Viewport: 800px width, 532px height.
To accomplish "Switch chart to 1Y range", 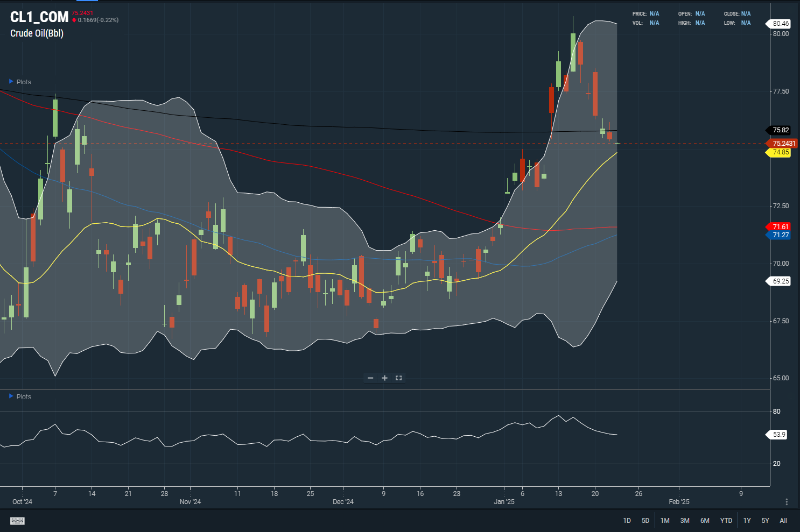I will (747, 521).
